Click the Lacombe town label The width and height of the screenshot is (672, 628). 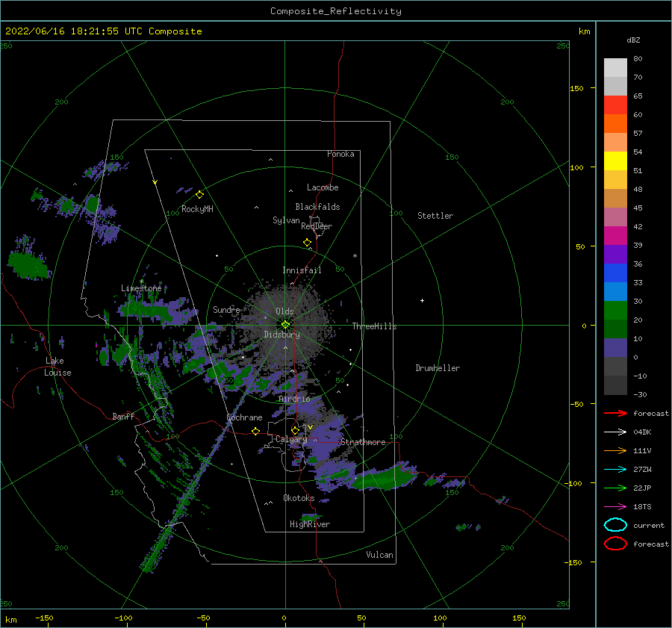[x=323, y=187]
